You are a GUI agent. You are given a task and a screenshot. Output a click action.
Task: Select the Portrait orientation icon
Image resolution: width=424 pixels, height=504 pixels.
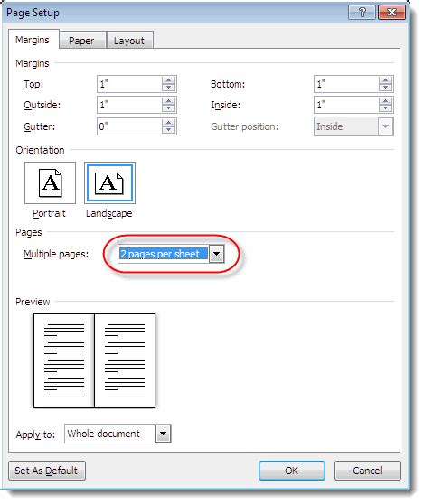pos(51,182)
